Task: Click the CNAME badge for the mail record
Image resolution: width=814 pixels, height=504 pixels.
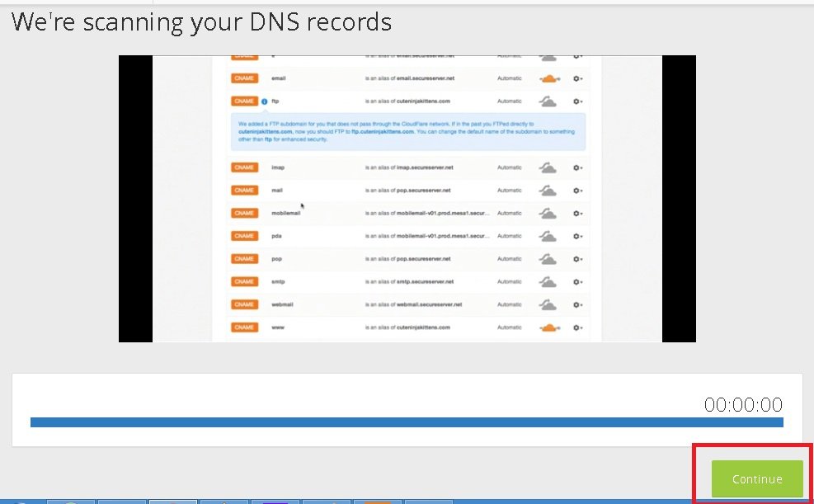Action: (x=243, y=191)
